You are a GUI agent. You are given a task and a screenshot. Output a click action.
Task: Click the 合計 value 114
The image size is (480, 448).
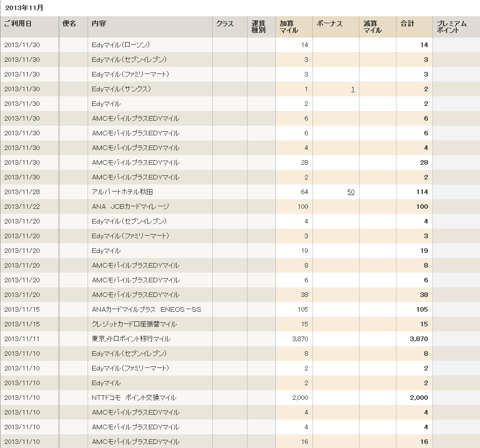[422, 192]
